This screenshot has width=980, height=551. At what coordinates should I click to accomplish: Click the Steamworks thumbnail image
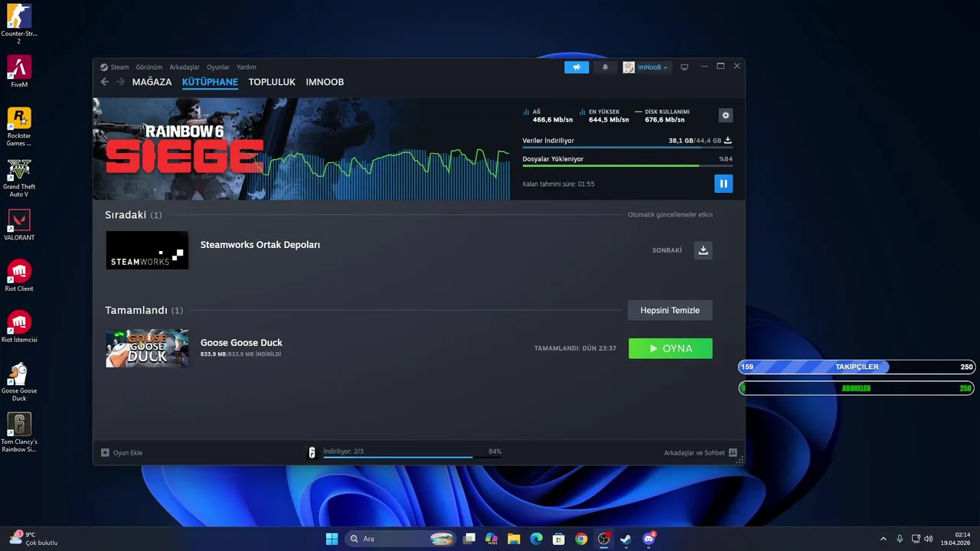click(x=147, y=250)
